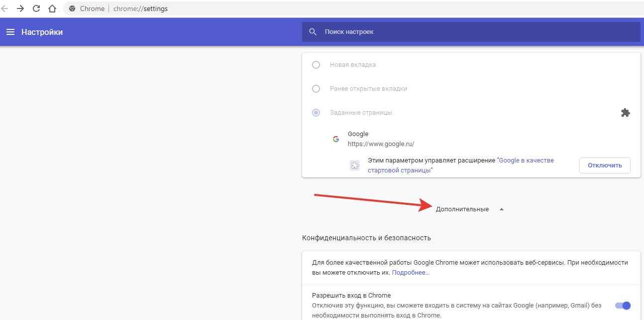This screenshot has width=644, height=320.
Task: Click the Google favicon in startup pages
Action: coord(336,139)
